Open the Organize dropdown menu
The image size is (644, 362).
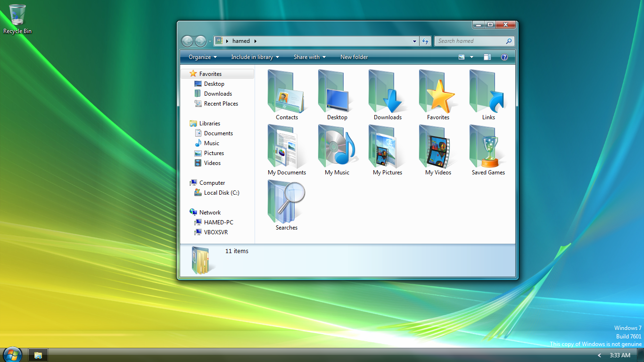pos(203,57)
